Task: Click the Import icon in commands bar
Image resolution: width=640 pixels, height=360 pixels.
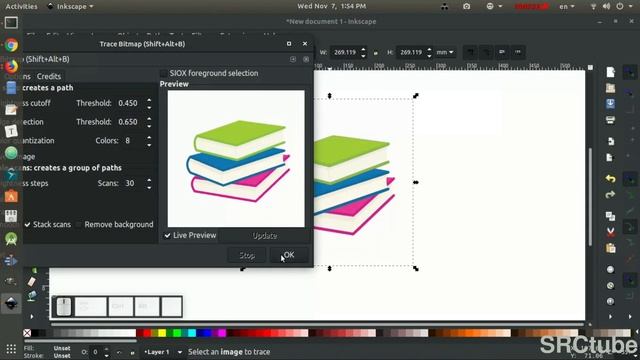Action: 610,141
